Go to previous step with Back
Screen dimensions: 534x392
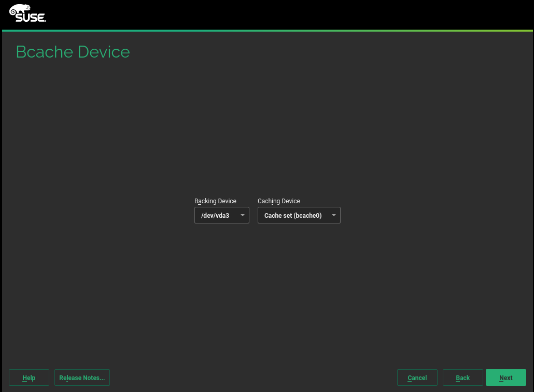pos(462,377)
